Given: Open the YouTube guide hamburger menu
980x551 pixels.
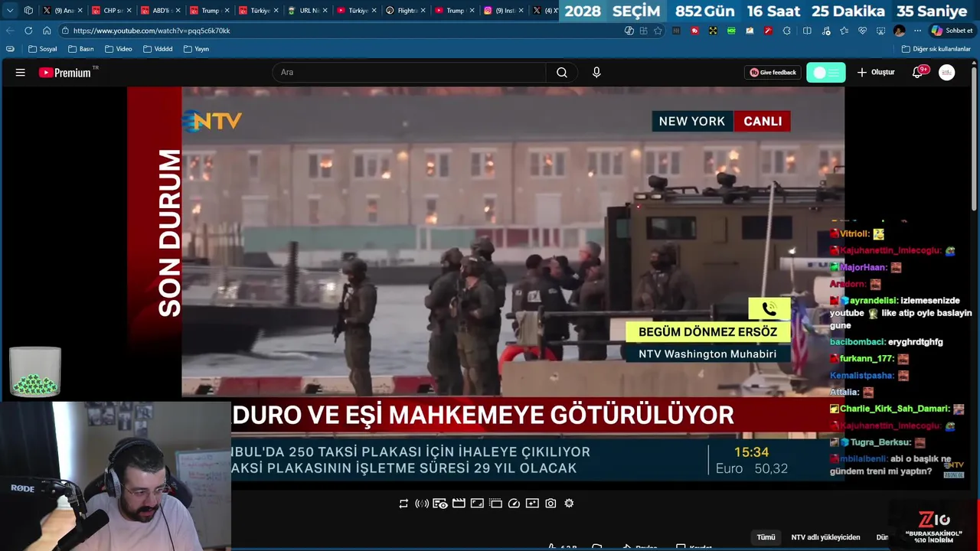Looking at the screenshot, I should (x=21, y=73).
